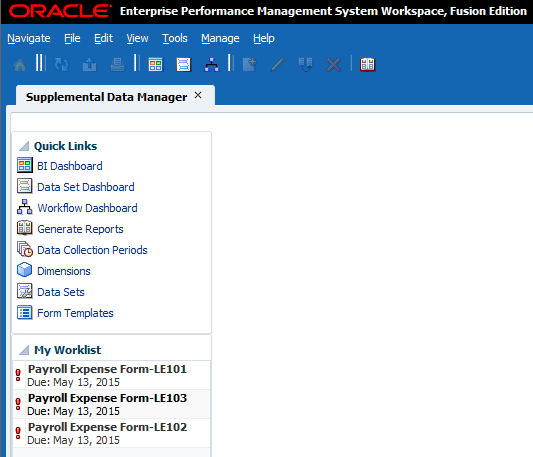Open the File menu
Screen dimensions: 533x457
point(72,38)
